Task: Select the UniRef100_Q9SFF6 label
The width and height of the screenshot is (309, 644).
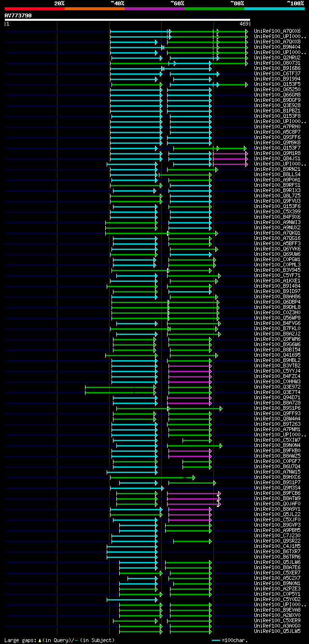Action: point(277,138)
